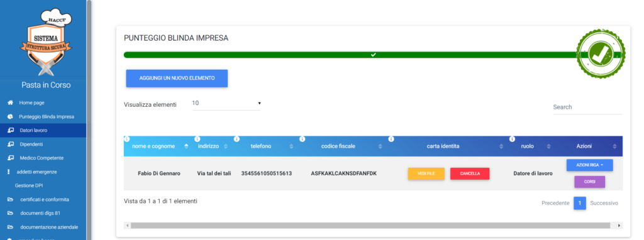
Task: Expand the AZIONI RIGA dropdown button
Action: [x=589, y=165]
